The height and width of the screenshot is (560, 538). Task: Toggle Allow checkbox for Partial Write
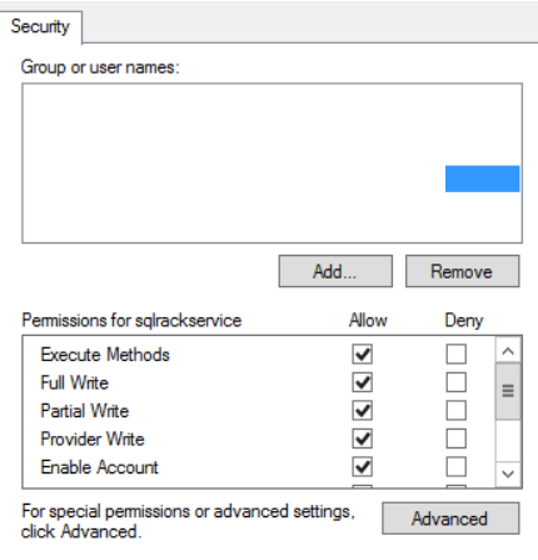click(362, 410)
